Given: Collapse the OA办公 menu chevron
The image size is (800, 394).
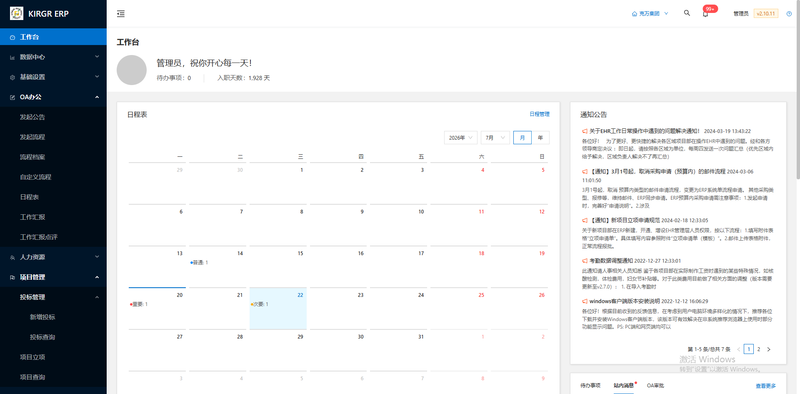Looking at the screenshot, I should coord(97,97).
